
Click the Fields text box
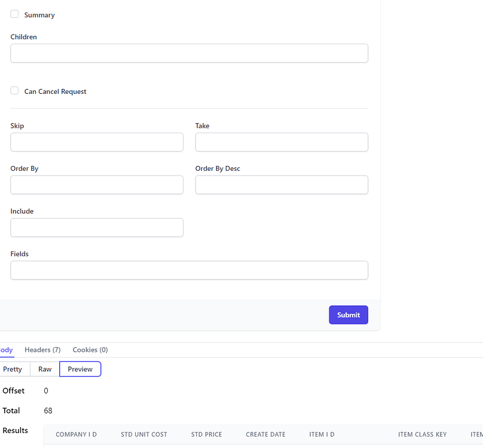pos(189,271)
